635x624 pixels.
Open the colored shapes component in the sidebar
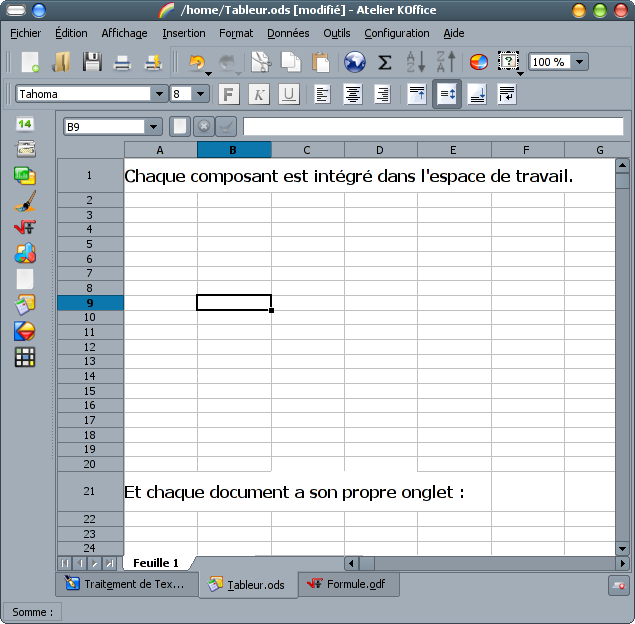[x=25, y=253]
